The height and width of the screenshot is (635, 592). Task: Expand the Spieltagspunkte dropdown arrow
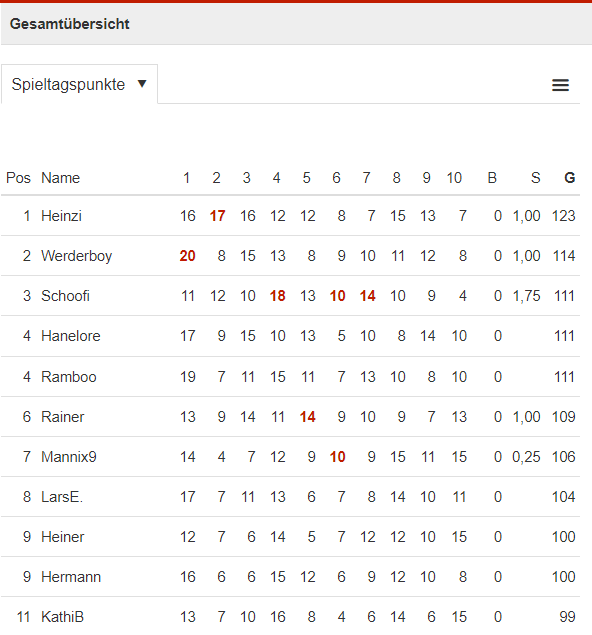point(142,84)
